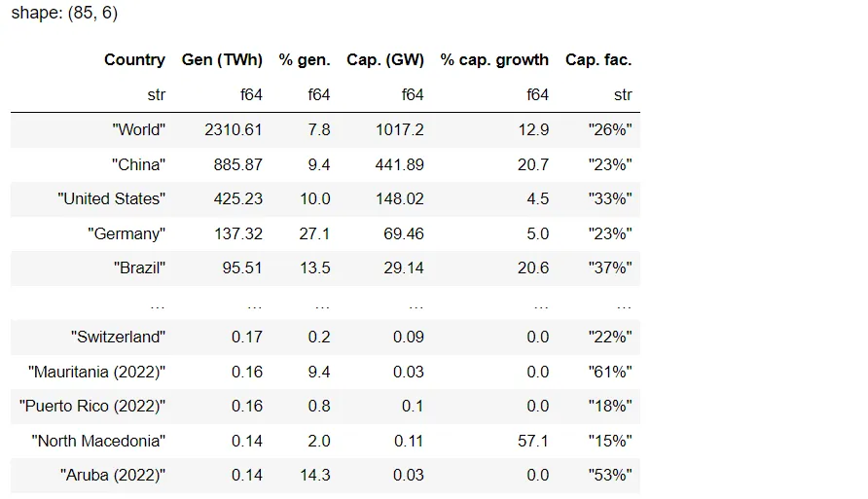
Task: Click the % cap. growth header
Action: click(494, 60)
